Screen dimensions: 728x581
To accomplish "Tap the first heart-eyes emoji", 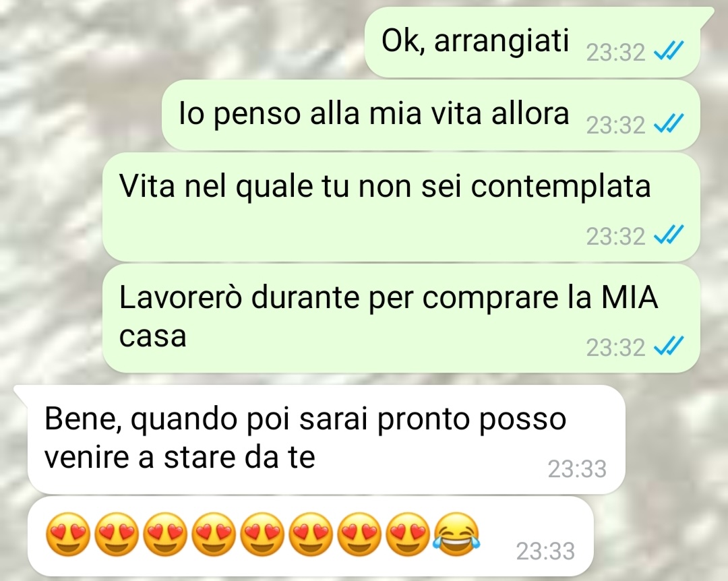I will pos(68,534).
